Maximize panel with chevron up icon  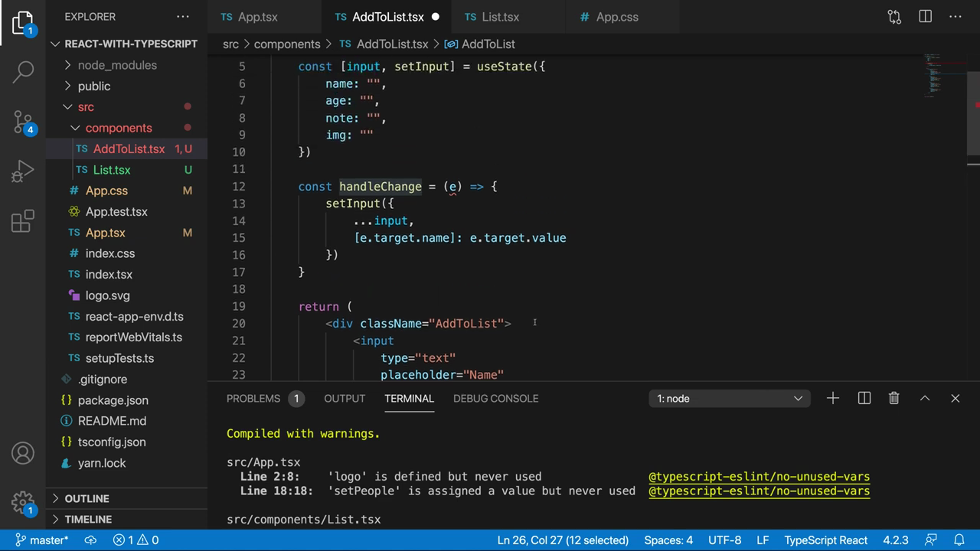point(925,398)
